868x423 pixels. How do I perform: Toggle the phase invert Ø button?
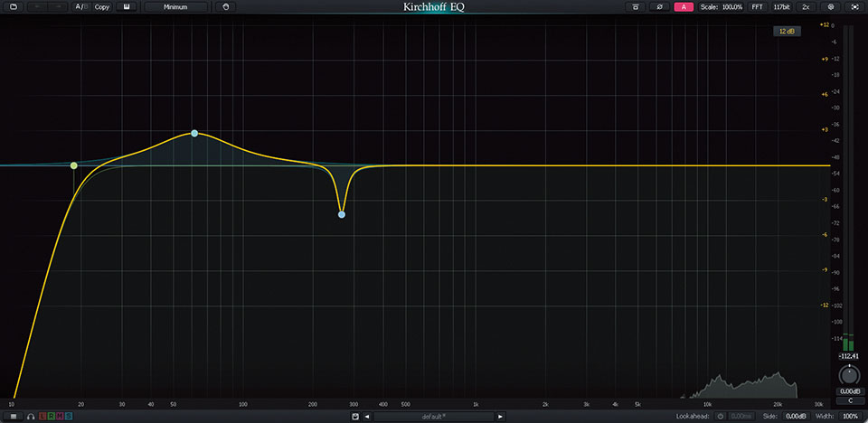659,7
